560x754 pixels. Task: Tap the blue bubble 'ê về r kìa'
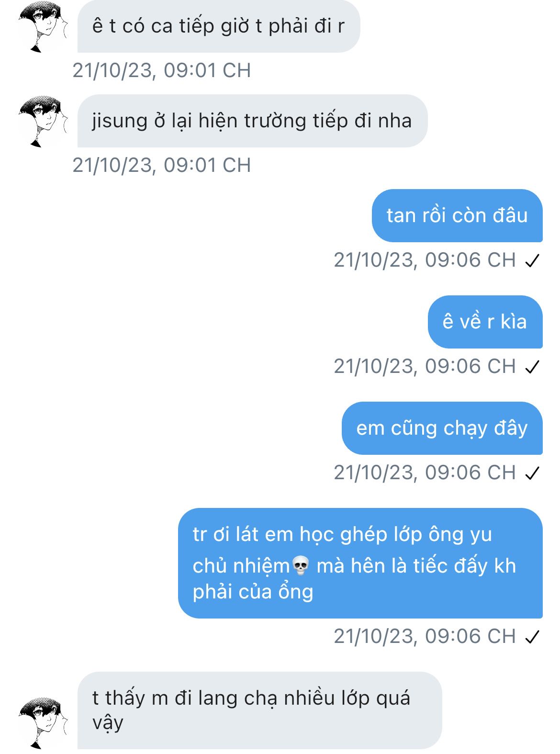[485, 322]
